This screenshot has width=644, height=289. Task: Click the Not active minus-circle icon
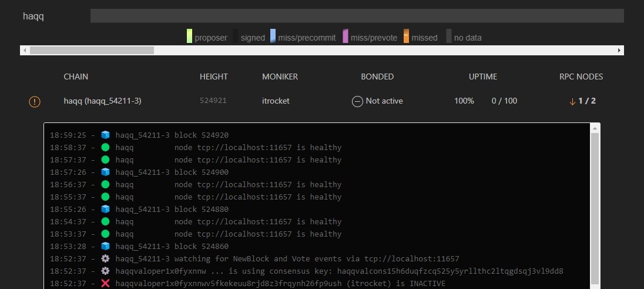357,101
